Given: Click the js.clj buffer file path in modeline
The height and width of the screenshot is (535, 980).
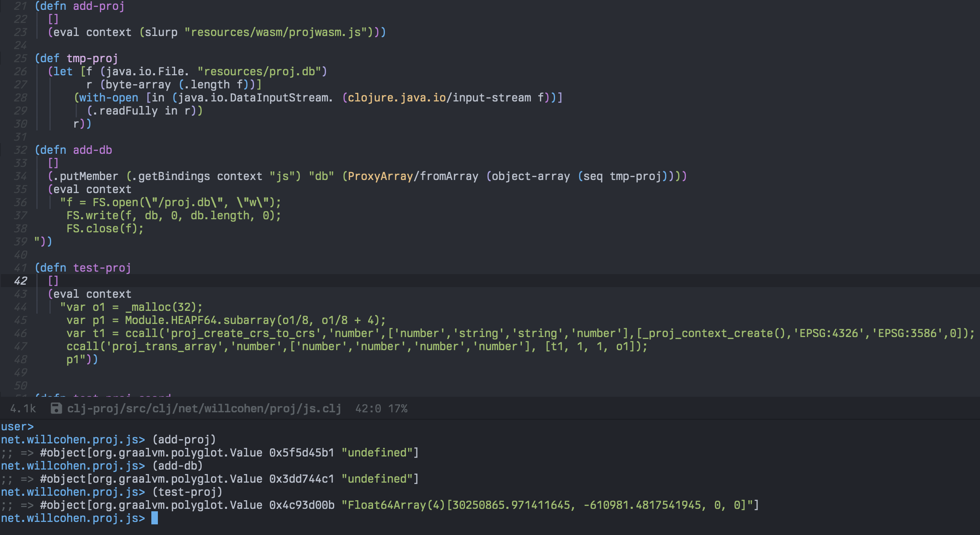Looking at the screenshot, I should point(204,409).
